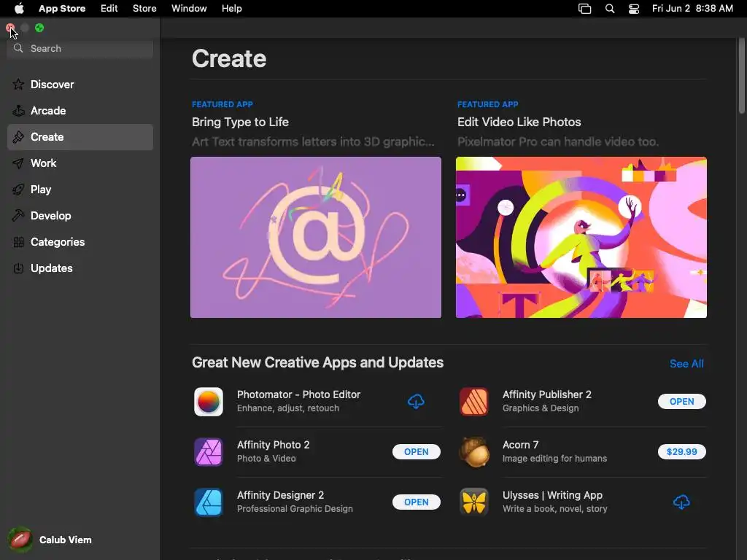Click the 'Acorn 7' title
Screen dimensions: 747x560
click(520, 445)
